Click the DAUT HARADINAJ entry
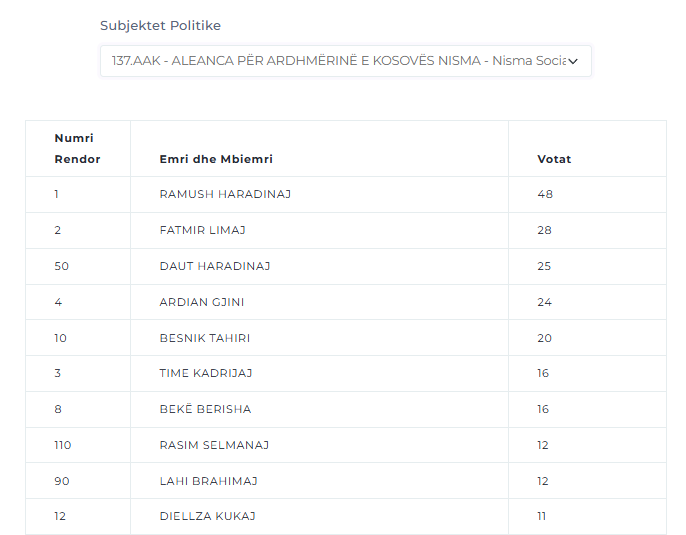Image resolution: width=686 pixels, height=535 pixels. coord(215,266)
